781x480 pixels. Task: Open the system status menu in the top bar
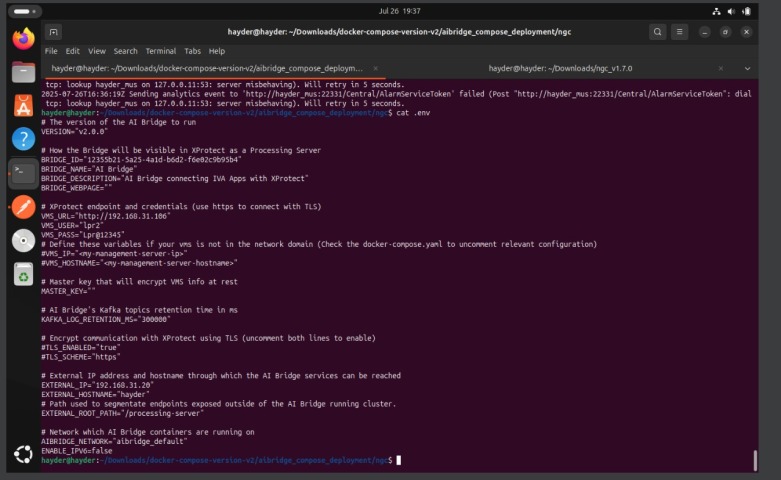pos(744,11)
